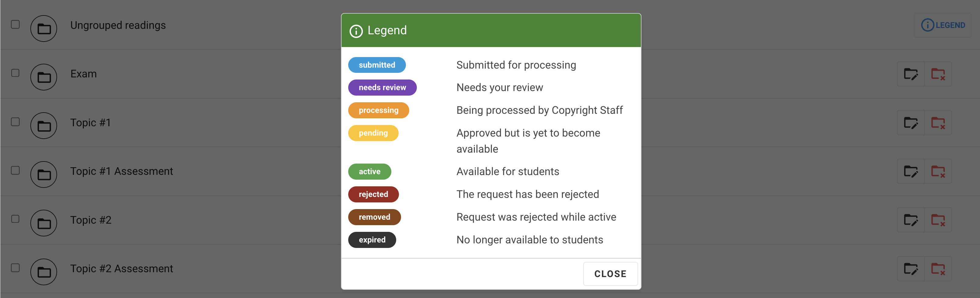Click the folder icon beside Ungrouped readings
Viewport: 980px width, 298px height.
point(43,28)
